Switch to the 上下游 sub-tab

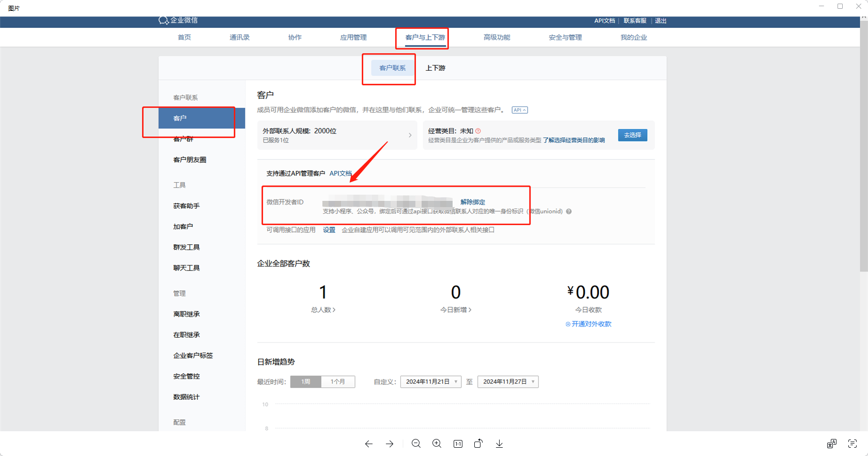[436, 68]
